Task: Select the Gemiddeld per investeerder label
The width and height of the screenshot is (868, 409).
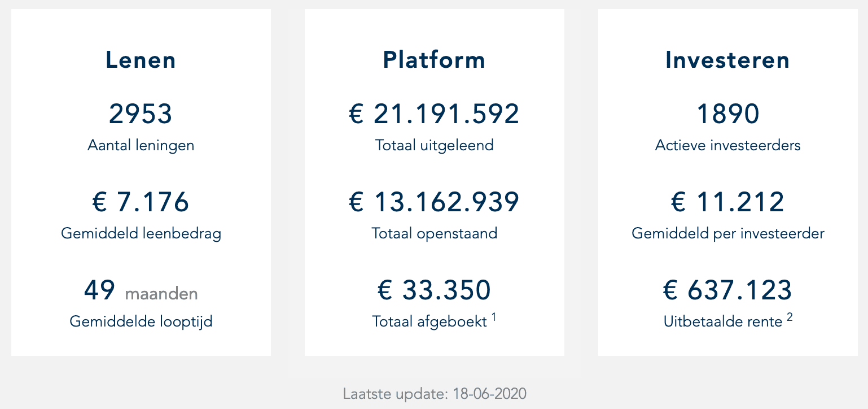Action: [727, 233]
